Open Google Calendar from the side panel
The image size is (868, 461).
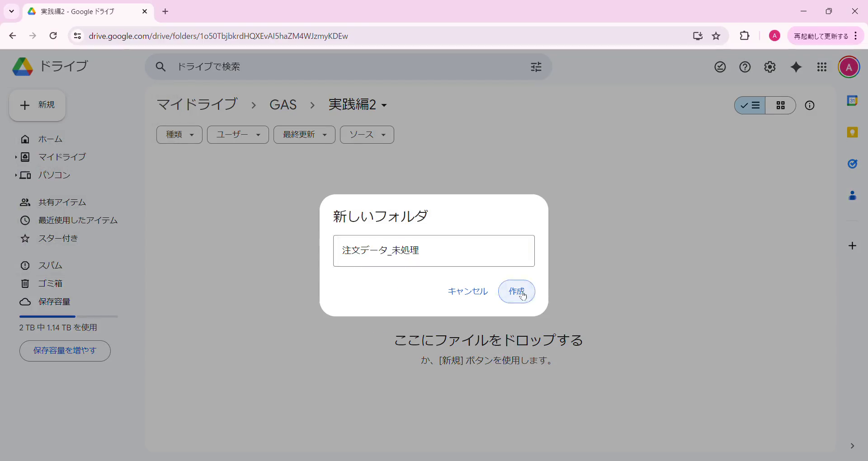coord(853,100)
